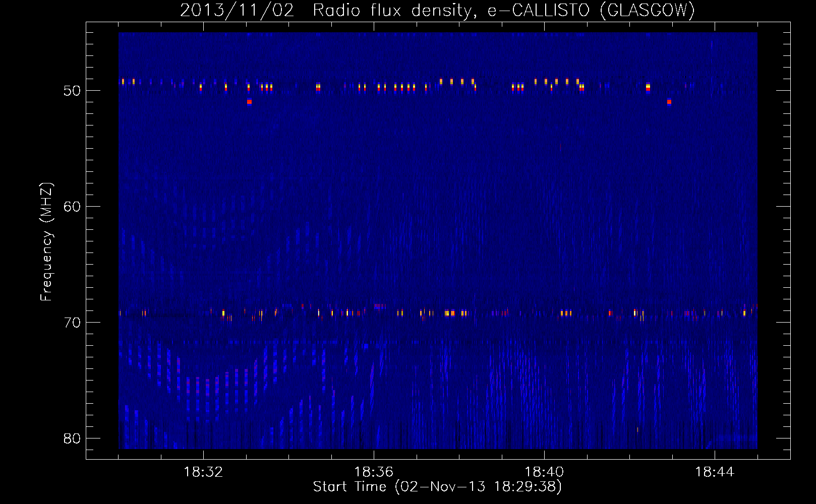Screen dimensions: 816x504
Task: Click the 18:32 time tick label
Action: click(x=203, y=472)
